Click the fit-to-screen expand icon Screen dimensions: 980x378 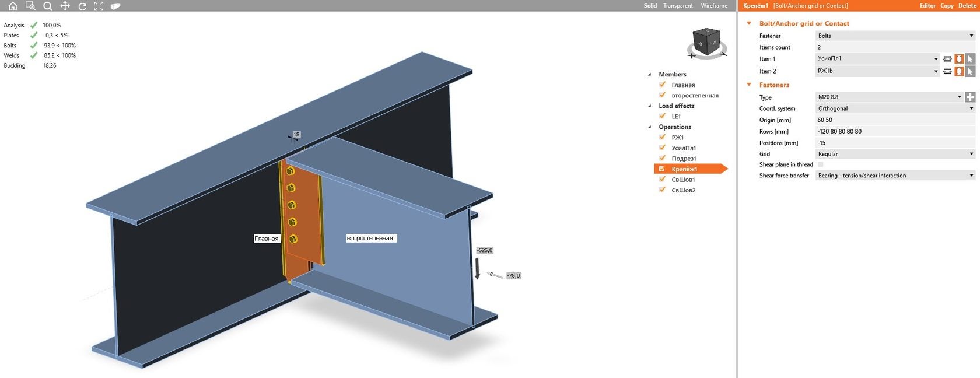pyautogui.click(x=99, y=6)
